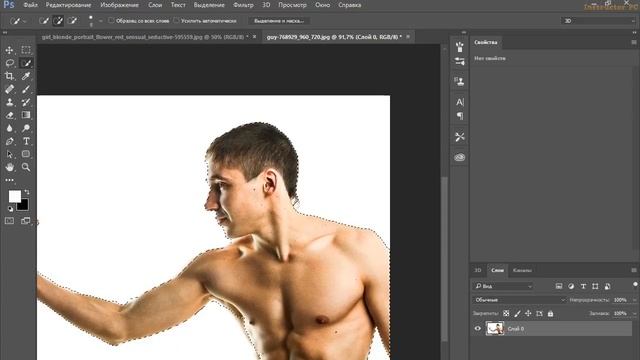Reset default foreground and background colors
Image resolution: width=640 pixels, height=360 pixels.
(x=10, y=209)
